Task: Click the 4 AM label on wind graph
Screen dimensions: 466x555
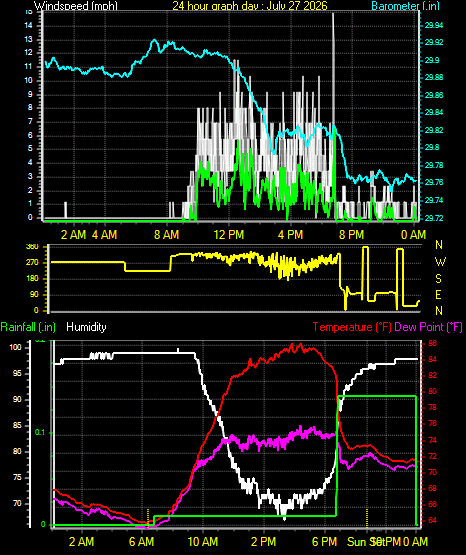Action: 105,234
